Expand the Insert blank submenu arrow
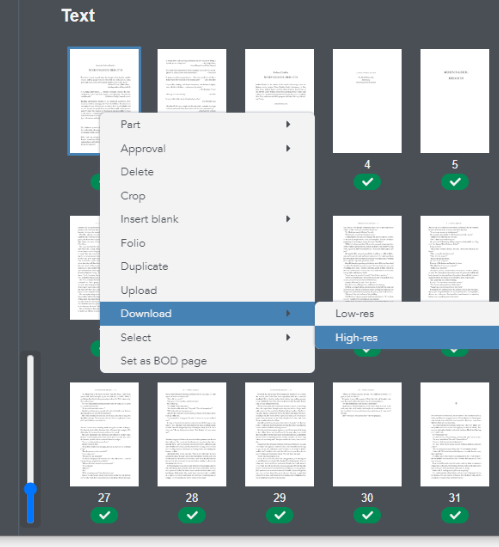The width and height of the screenshot is (499, 547). [288, 219]
